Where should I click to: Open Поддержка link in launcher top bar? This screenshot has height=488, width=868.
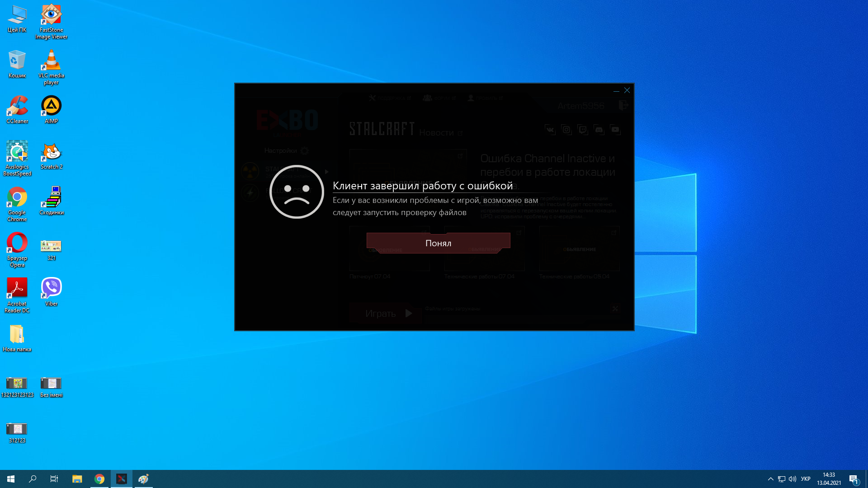click(x=390, y=98)
